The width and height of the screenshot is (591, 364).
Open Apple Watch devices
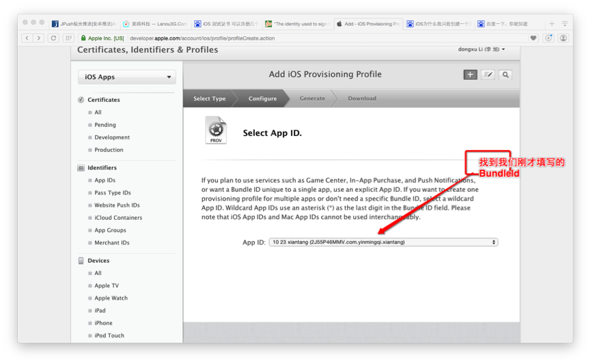(x=111, y=298)
